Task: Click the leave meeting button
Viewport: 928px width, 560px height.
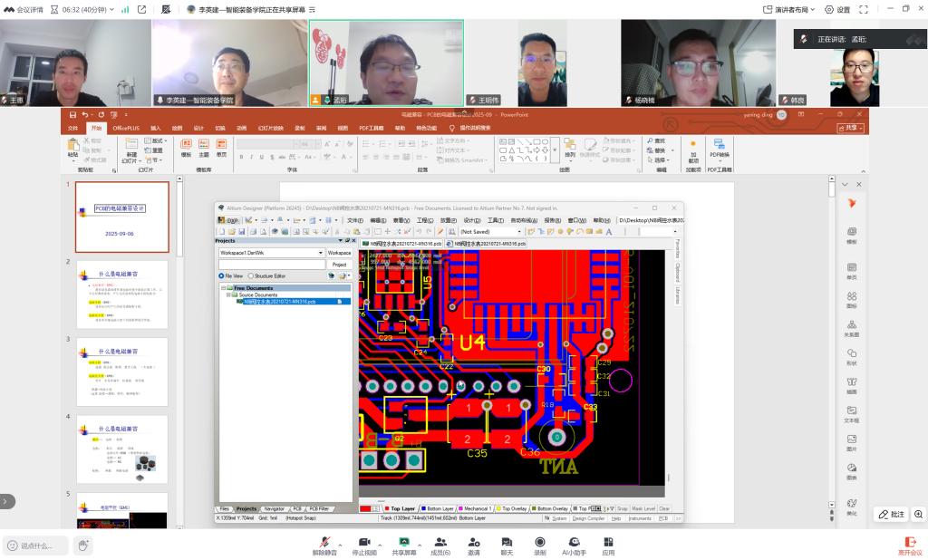Action: [x=909, y=544]
